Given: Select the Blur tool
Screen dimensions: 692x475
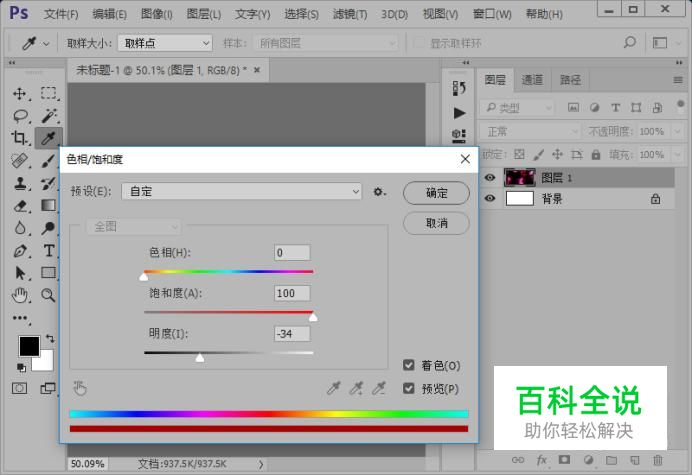Looking at the screenshot, I should tap(19, 228).
